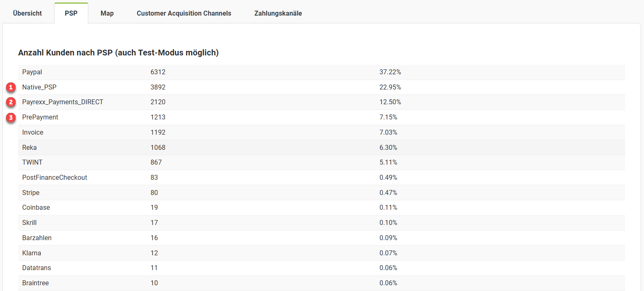Select the TWINT row name

[x=32, y=162]
